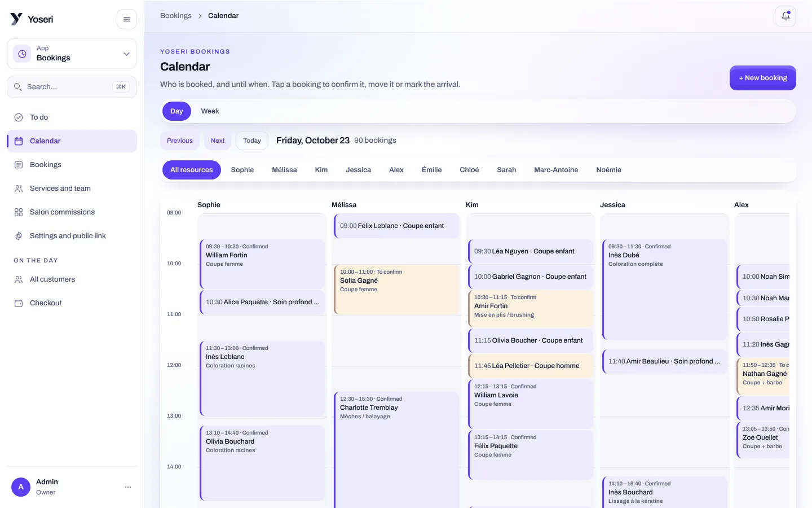Click the Yoseri logo icon
The image size is (812, 508).
pos(16,19)
